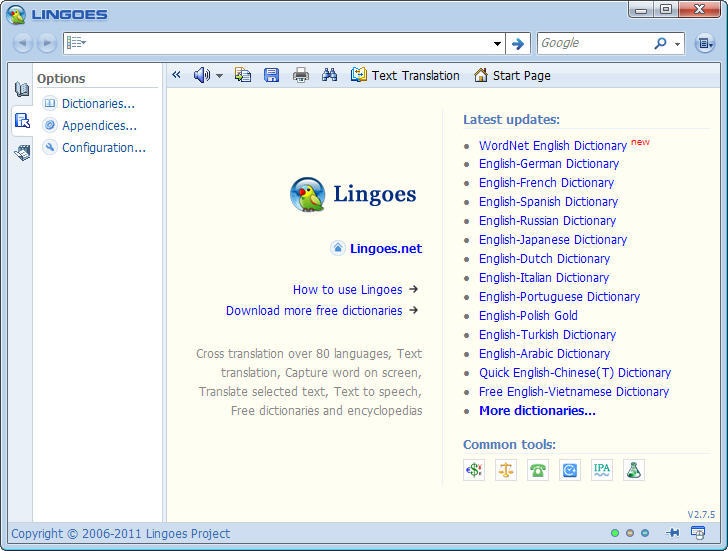Click the blue go arrow to search
This screenshot has width=728, height=551.
518,44
